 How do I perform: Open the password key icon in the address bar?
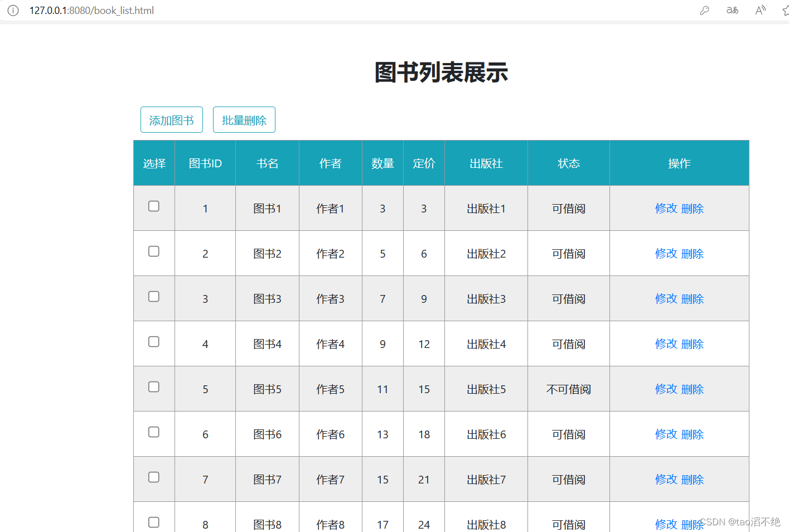click(704, 10)
